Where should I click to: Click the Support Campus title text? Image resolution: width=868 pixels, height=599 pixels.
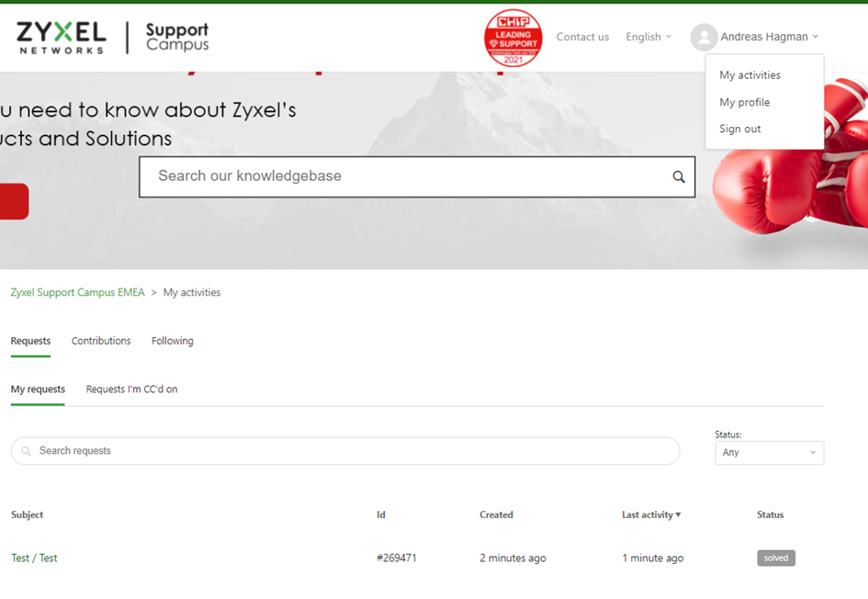click(177, 37)
